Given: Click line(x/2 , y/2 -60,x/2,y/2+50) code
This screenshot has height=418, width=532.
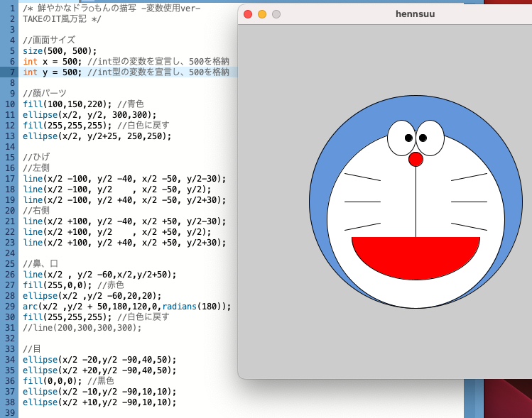Looking at the screenshot, I should [x=99, y=275].
